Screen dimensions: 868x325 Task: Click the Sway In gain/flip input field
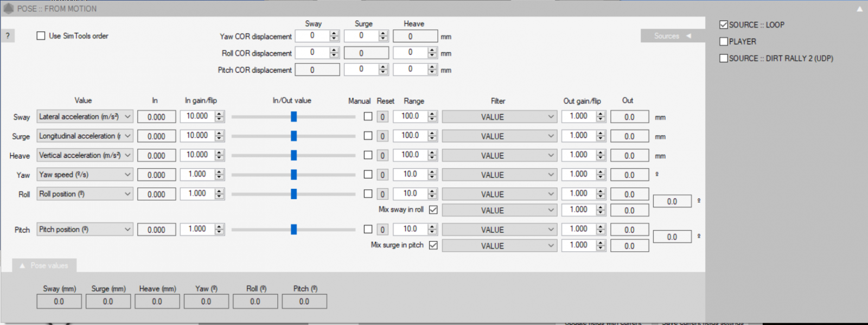coord(197,117)
